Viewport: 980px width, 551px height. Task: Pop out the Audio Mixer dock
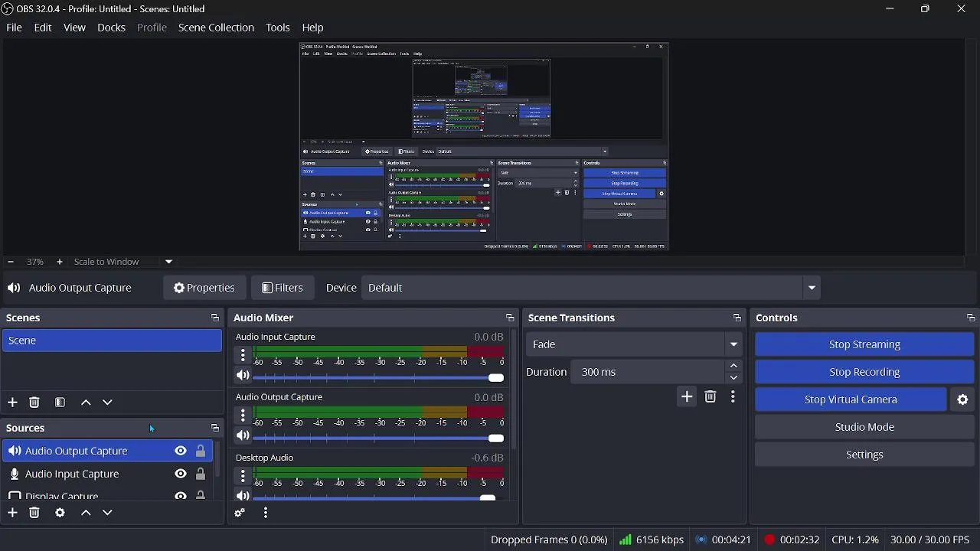(510, 318)
